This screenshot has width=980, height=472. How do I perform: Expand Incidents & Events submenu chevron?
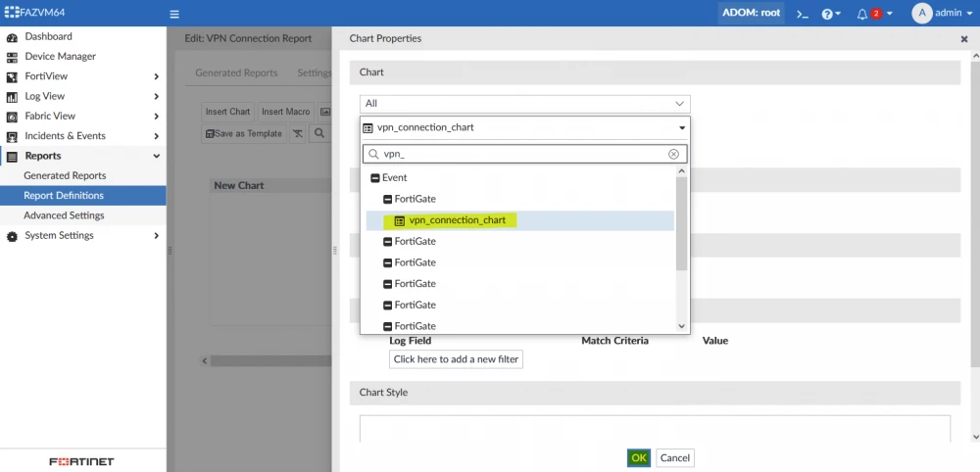pos(156,136)
